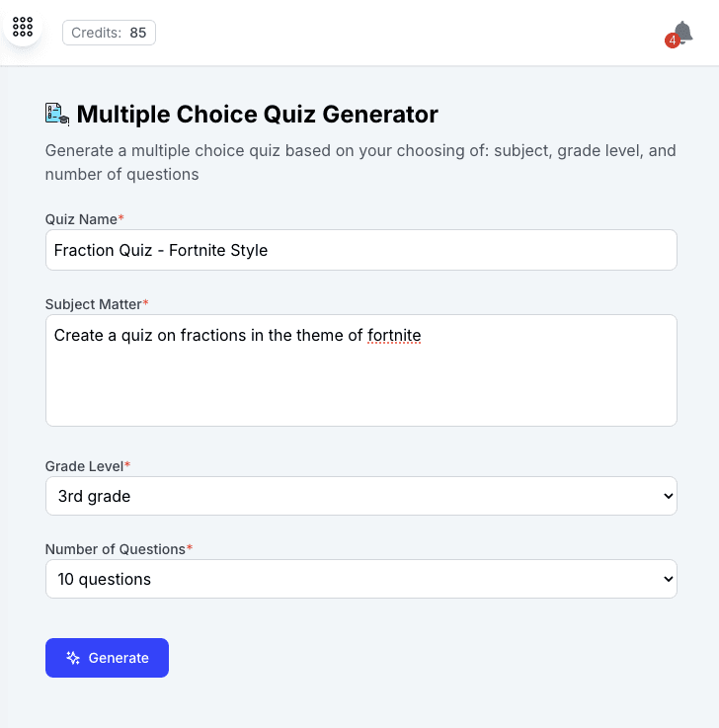Click the Credits 85 indicator
The width and height of the screenshot is (719, 728).
[109, 33]
